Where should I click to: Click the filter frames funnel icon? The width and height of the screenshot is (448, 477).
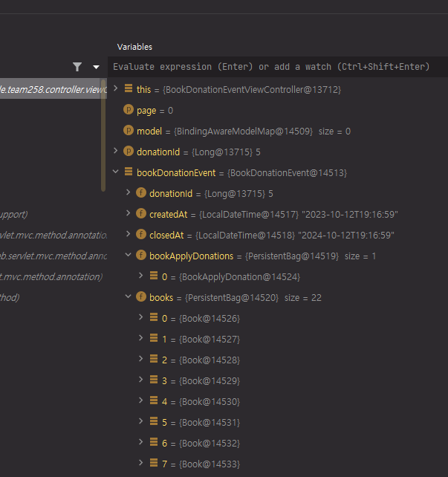(77, 67)
